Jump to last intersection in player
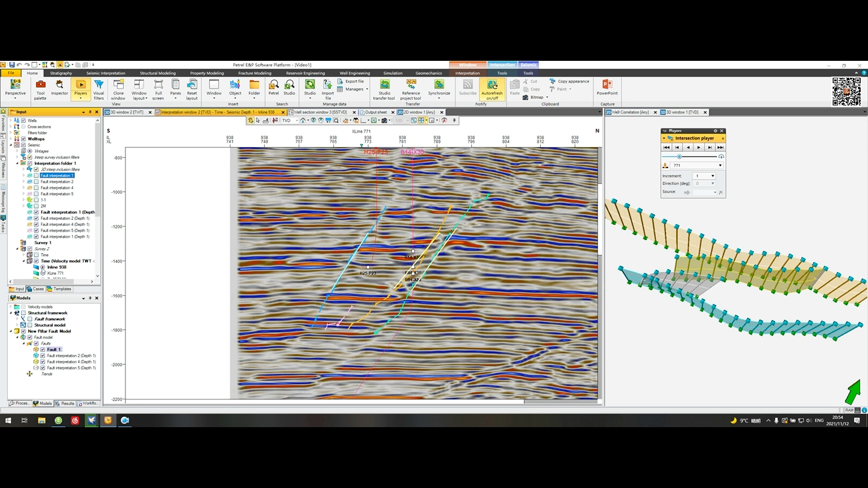The width and height of the screenshot is (868, 488). point(720,147)
